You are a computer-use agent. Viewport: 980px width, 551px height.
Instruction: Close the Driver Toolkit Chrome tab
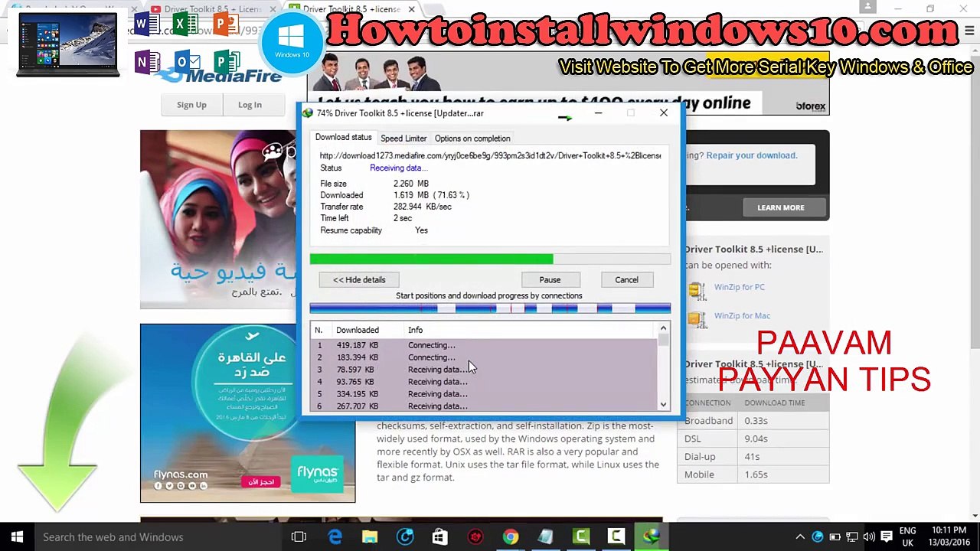coord(411,9)
